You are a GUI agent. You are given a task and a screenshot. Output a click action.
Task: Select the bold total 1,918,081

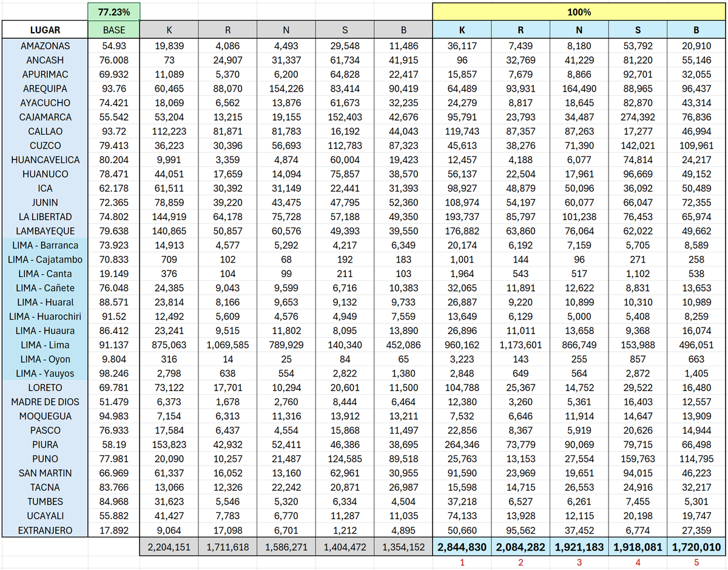(x=638, y=547)
